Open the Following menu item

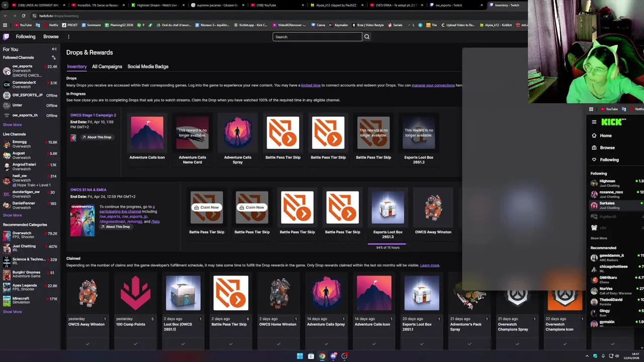pyautogui.click(x=26, y=37)
